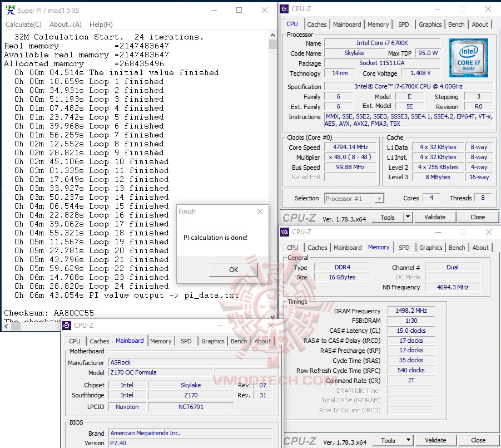This screenshot has width=501, height=448.
Task: Open the About dialog from Super PI menu bar
Action: point(65,24)
